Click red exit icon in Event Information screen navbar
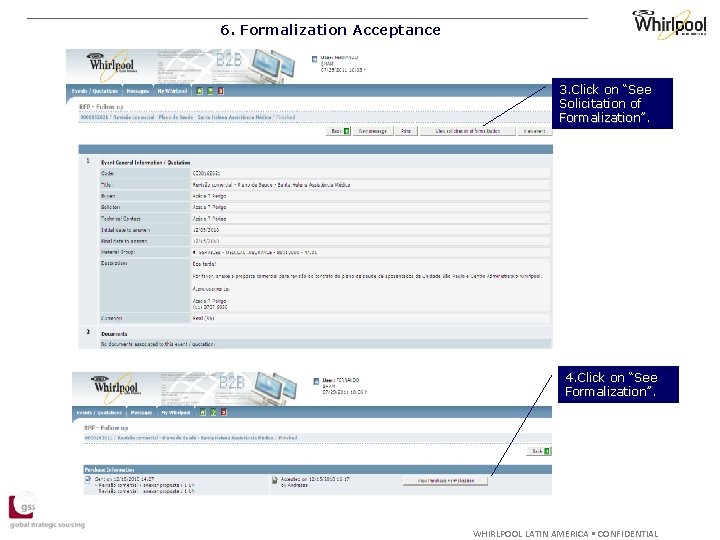 click(220, 91)
